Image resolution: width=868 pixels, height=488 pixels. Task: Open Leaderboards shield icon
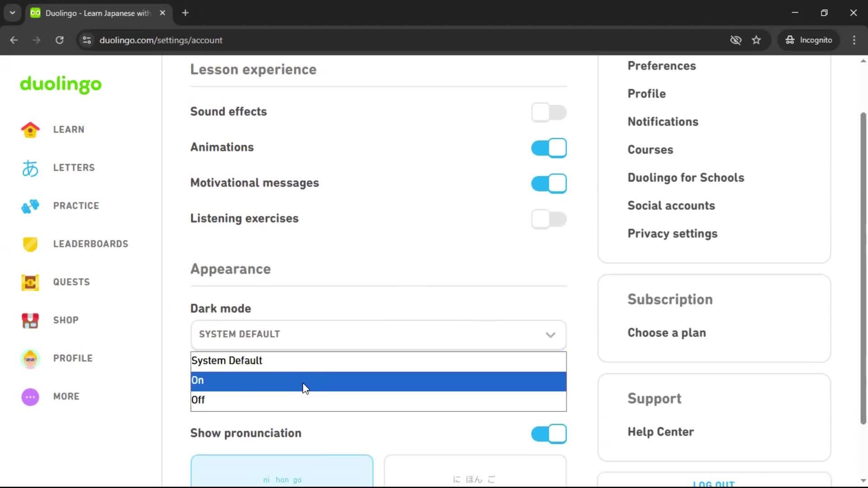30,244
